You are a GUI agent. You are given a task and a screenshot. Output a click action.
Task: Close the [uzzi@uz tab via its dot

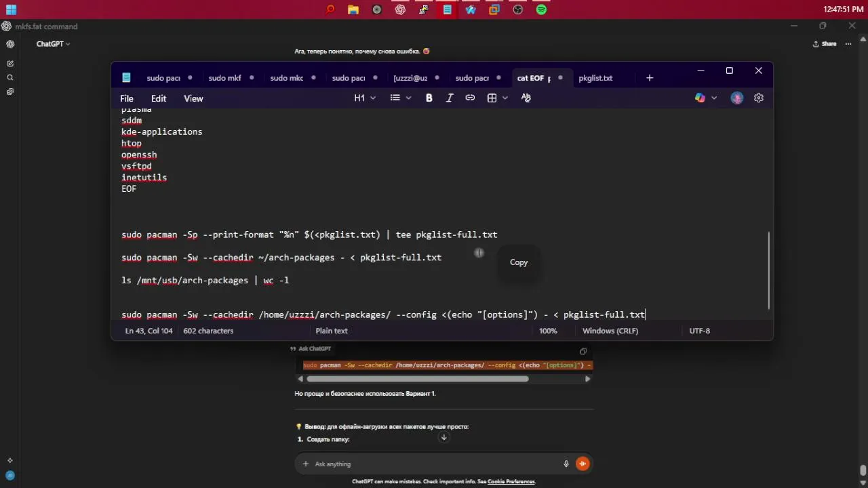point(437,78)
